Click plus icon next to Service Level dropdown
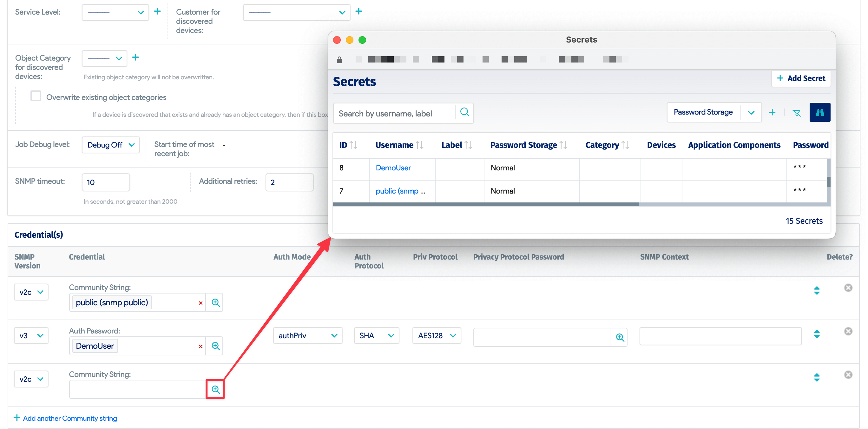Image resolution: width=868 pixels, height=429 pixels. [x=157, y=12]
